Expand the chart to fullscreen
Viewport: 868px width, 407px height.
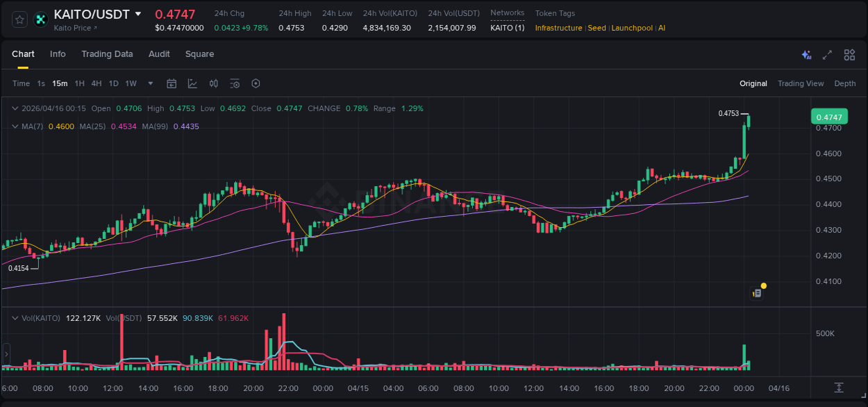pyautogui.click(x=827, y=54)
